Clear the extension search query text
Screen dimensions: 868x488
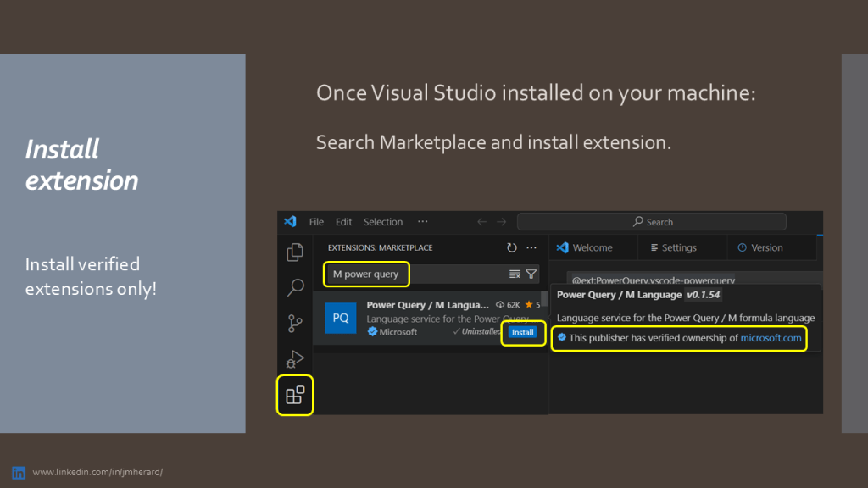(515, 274)
